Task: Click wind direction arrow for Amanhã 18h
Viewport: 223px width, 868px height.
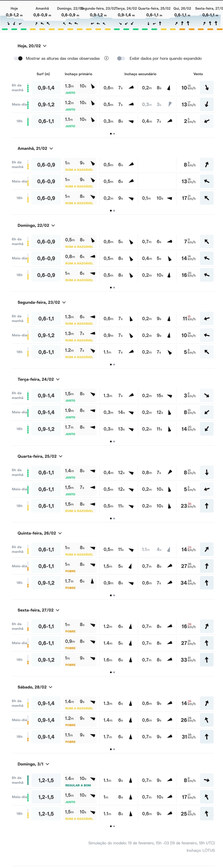Action: point(207,198)
